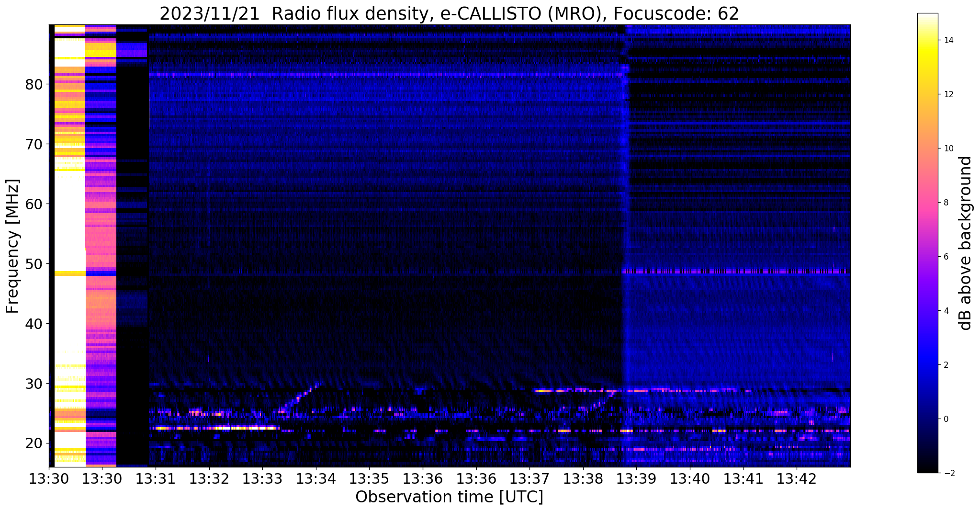Click the 13:39 time tick label
Screen dimensions: 980x511
coord(636,479)
